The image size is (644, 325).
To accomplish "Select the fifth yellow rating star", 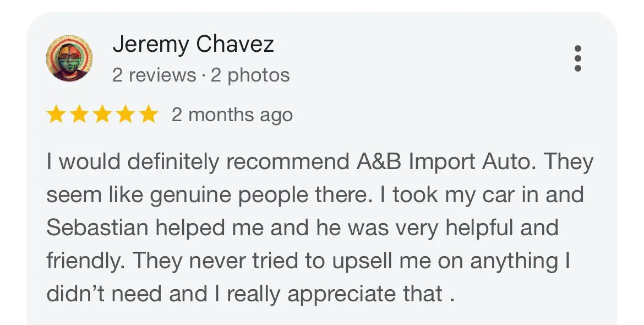I will 148,114.
